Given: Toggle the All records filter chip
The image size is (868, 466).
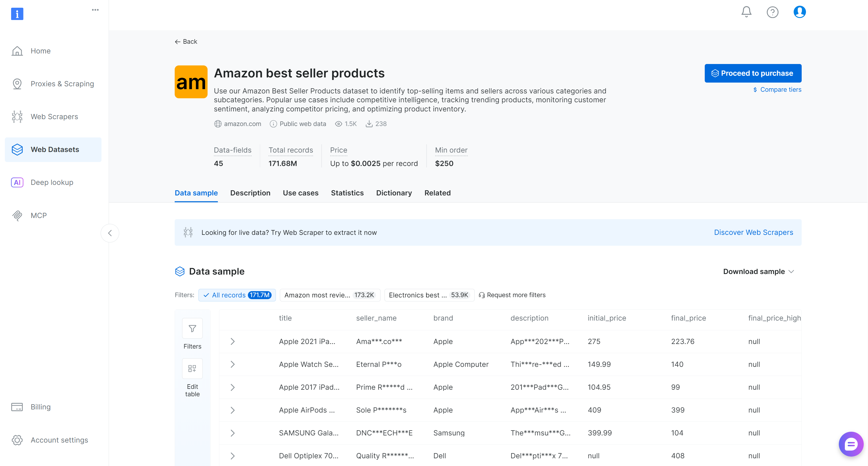Looking at the screenshot, I should coord(237,295).
